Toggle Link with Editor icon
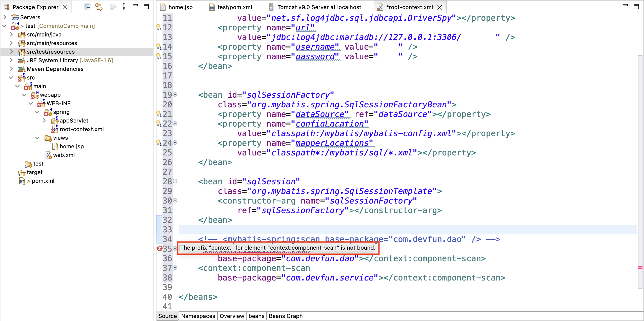This screenshot has width=644, height=321. point(99,7)
